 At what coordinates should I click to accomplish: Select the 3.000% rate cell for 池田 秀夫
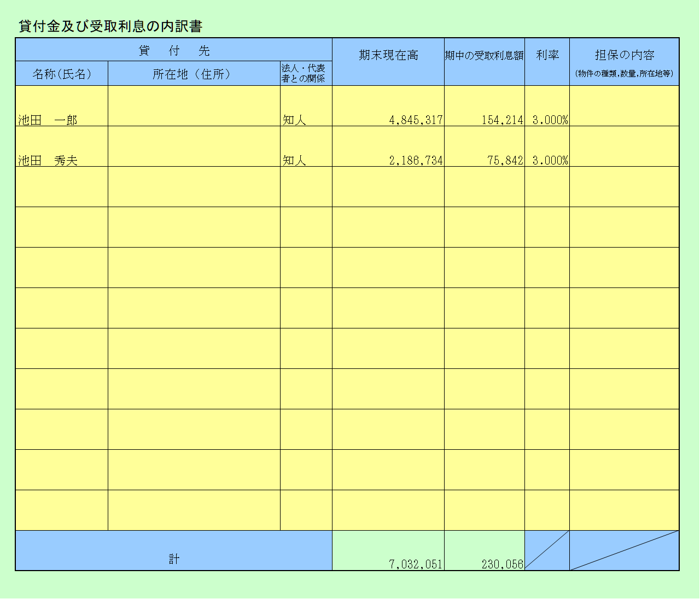(x=547, y=147)
